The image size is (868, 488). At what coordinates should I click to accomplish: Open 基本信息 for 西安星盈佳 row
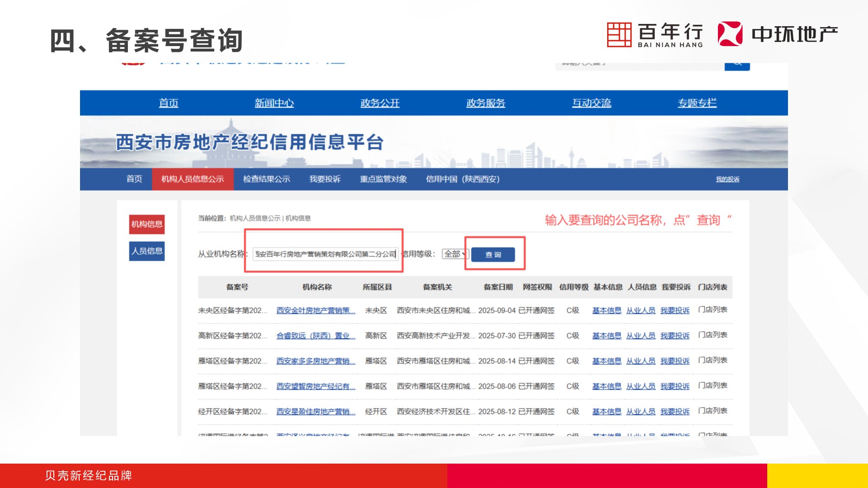tap(607, 412)
